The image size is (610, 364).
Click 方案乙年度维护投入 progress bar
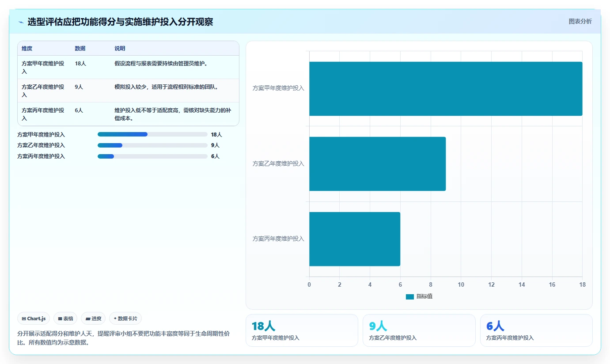[152, 145]
